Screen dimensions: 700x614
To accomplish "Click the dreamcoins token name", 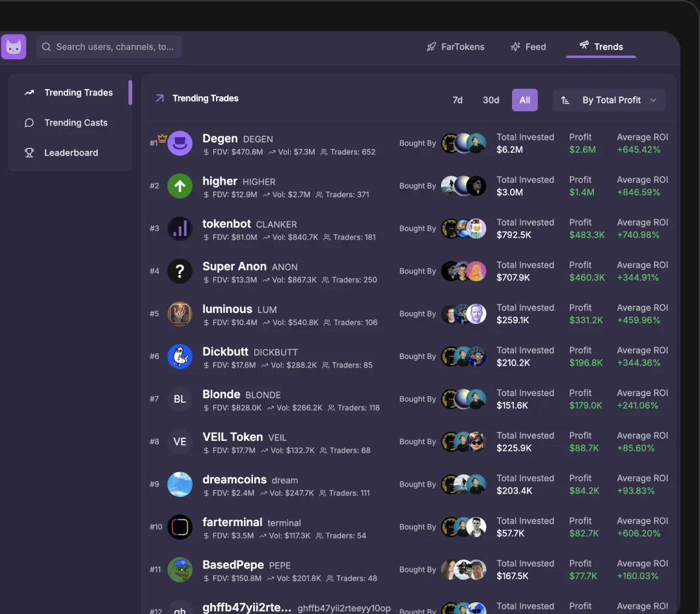I will click(234, 479).
